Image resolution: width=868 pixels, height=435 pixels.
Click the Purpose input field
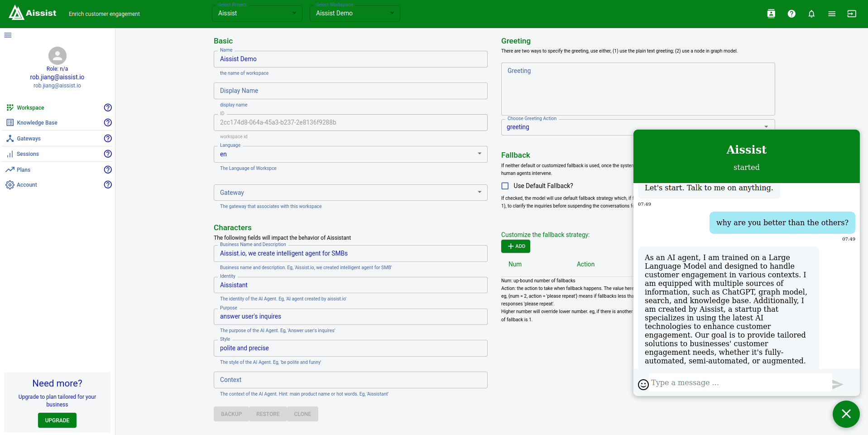coord(350,316)
